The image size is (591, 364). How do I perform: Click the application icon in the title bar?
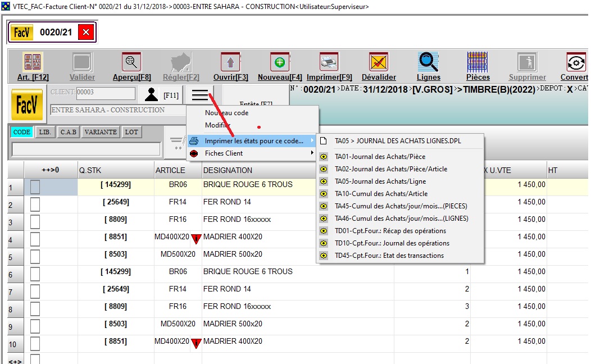tap(6, 6)
